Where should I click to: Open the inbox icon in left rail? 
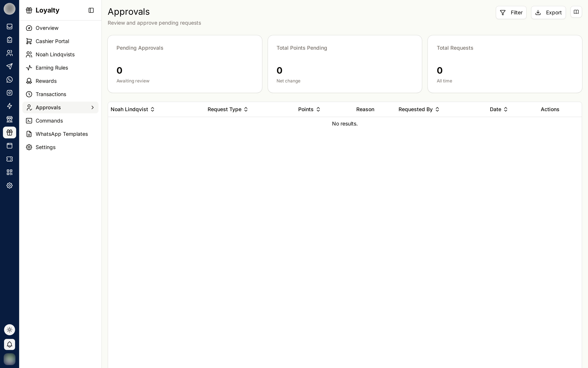coord(10,26)
